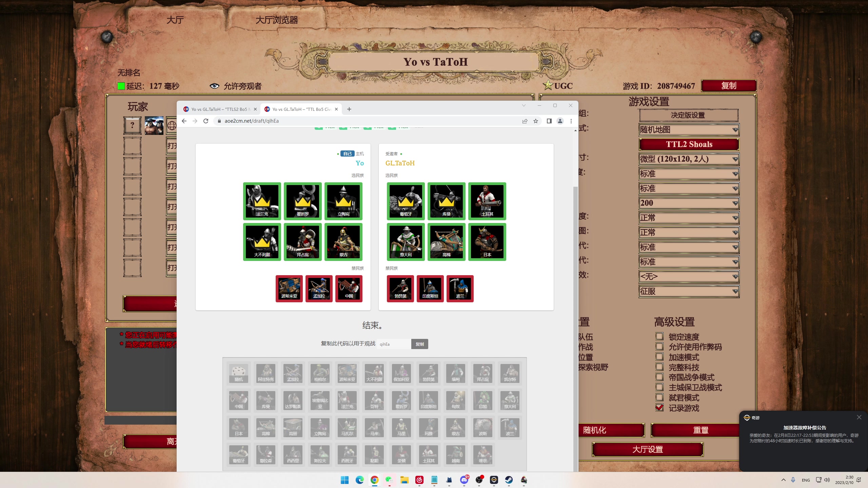Screen dimensions: 868x488
Task: Click the qihEa spectate code field
Action: [x=393, y=344]
